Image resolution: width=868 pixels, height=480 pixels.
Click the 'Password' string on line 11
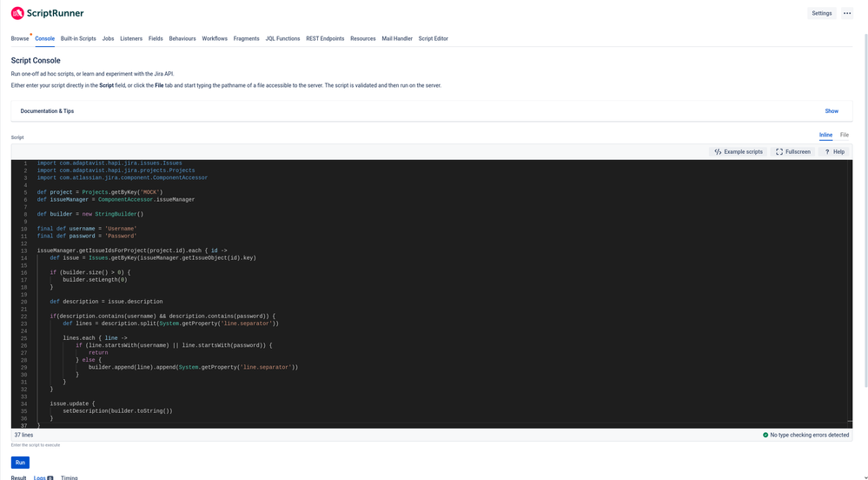(x=121, y=237)
